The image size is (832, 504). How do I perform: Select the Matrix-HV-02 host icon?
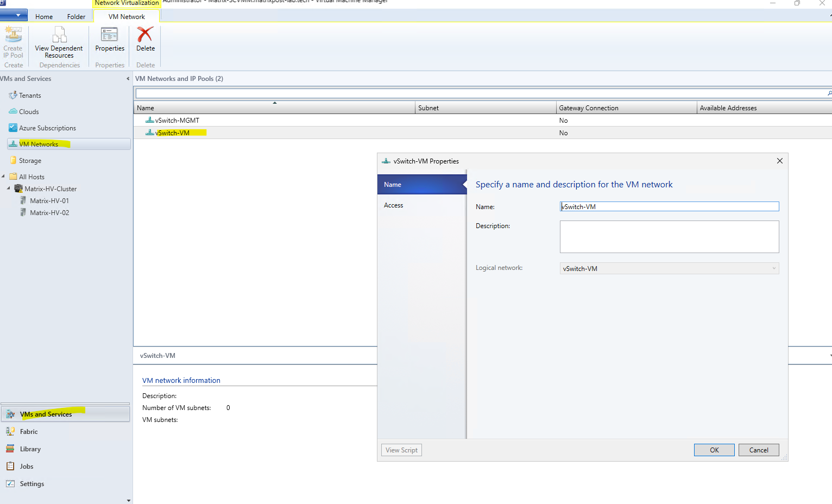[23, 212]
